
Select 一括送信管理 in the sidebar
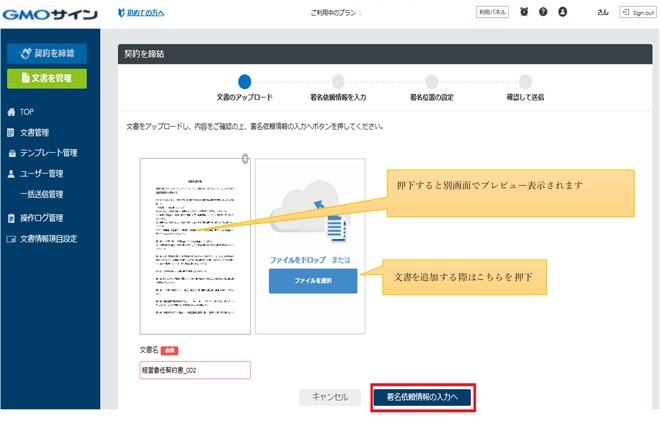click(x=42, y=194)
